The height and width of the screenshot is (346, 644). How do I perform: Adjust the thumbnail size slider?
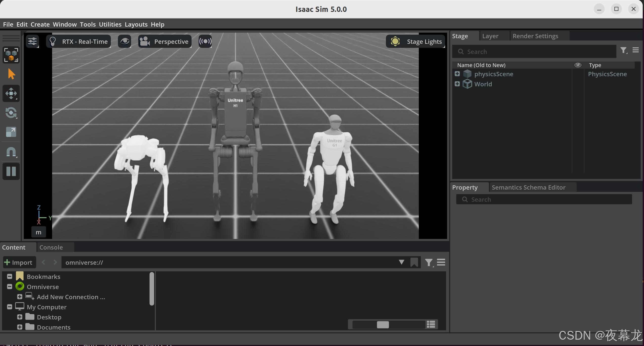(x=383, y=324)
